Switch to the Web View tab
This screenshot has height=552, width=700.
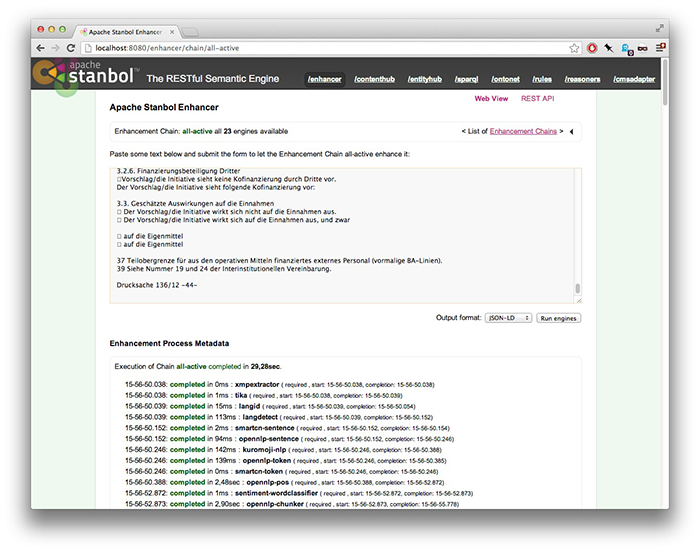[491, 99]
